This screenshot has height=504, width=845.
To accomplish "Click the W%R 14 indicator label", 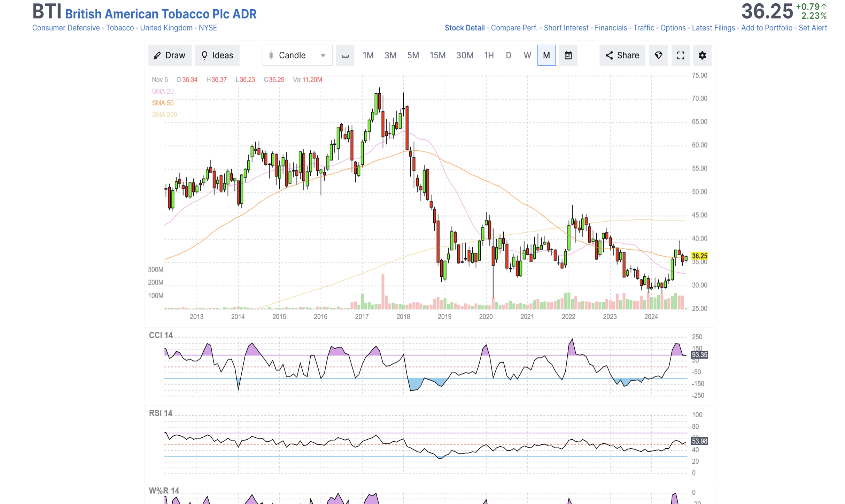I will tap(164, 491).
